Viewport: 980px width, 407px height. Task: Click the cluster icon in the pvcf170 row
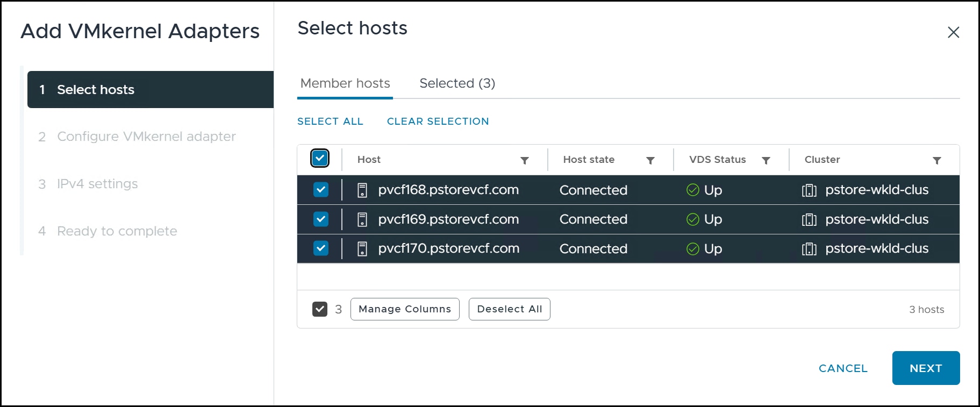(809, 249)
